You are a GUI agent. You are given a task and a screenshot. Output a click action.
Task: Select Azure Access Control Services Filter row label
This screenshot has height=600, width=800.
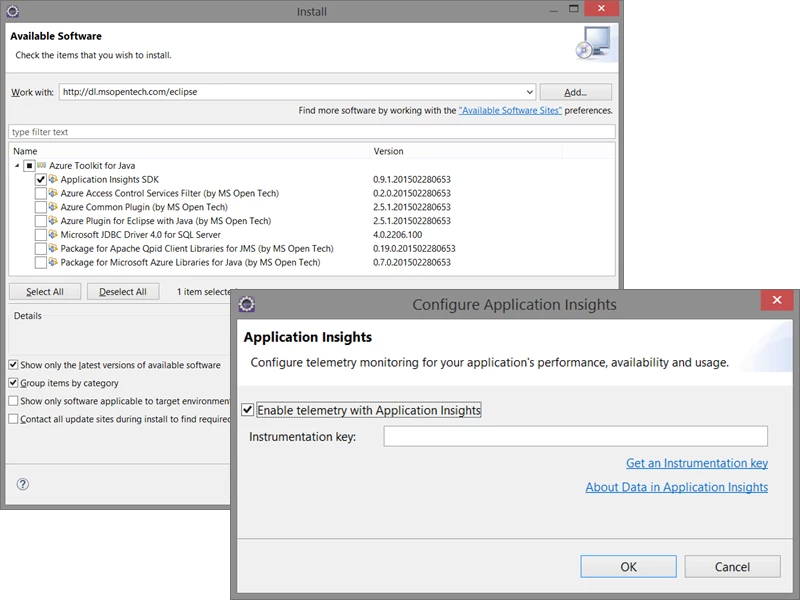(x=169, y=193)
